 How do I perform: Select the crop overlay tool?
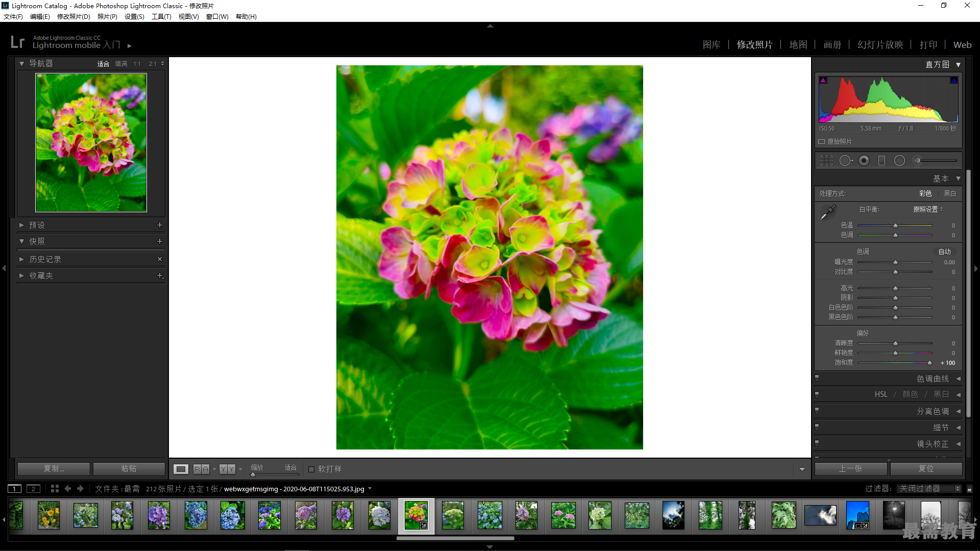[826, 161]
